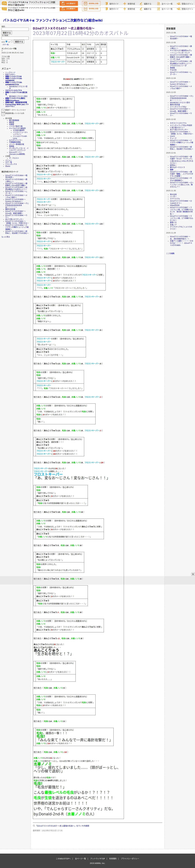Open なりきりバトラー link
The width and height of the screenshot is (195, 868).
[16, 140]
